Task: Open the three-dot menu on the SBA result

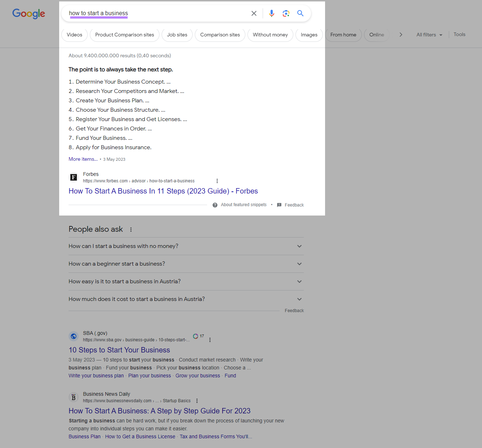Action: [210, 340]
